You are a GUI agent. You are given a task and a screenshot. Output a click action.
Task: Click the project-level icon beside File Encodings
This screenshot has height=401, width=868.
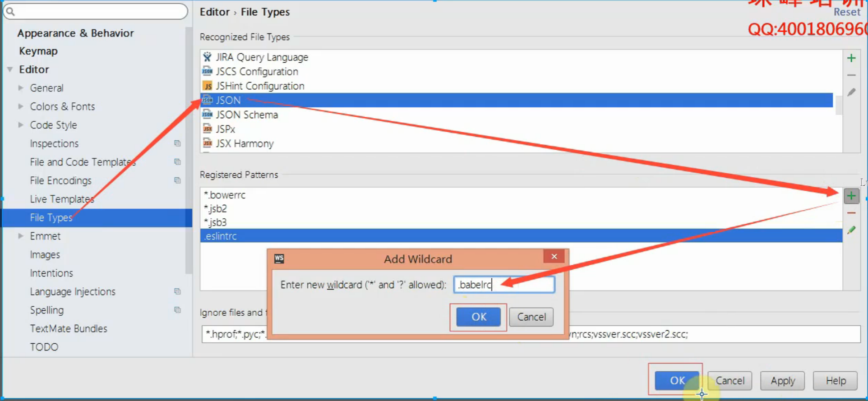(x=177, y=180)
